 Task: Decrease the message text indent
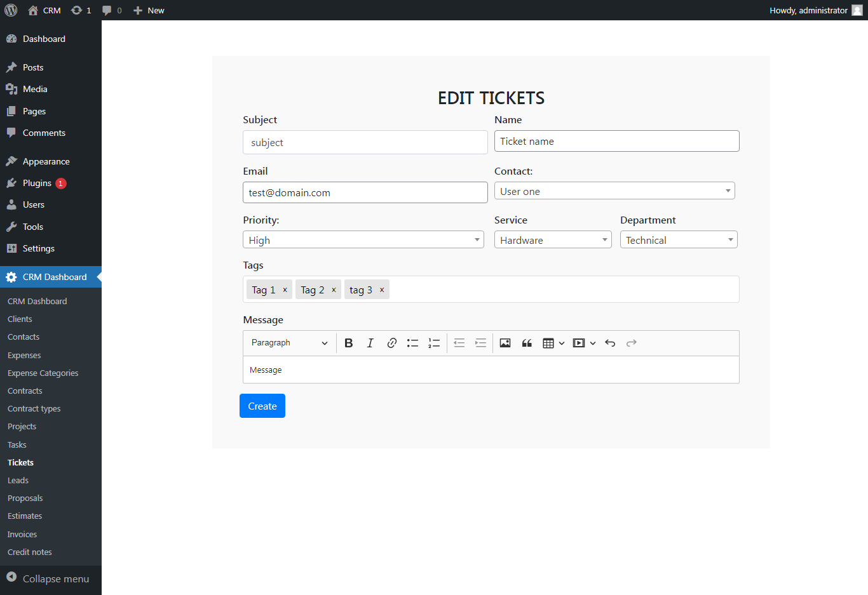click(459, 343)
